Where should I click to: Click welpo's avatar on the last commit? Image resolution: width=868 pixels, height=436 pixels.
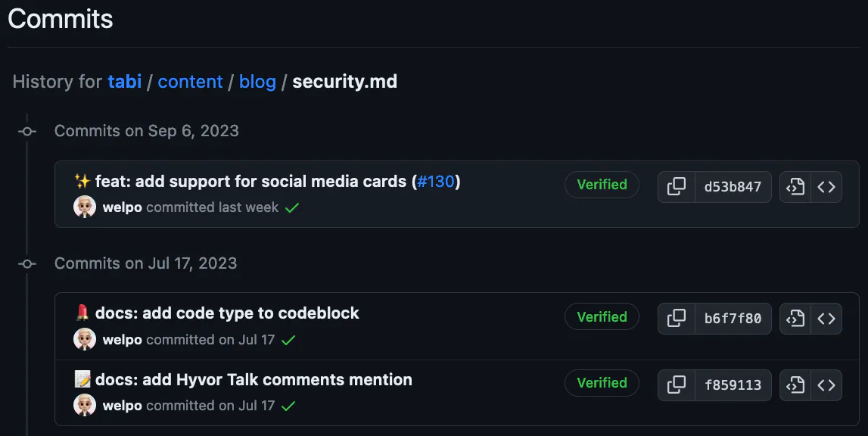(85, 405)
